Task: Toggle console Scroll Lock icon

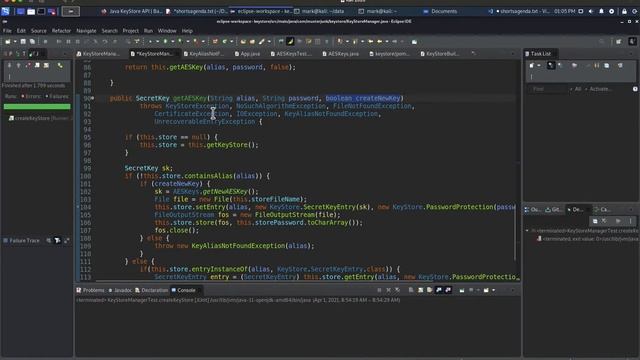Action: [x=420, y=290]
